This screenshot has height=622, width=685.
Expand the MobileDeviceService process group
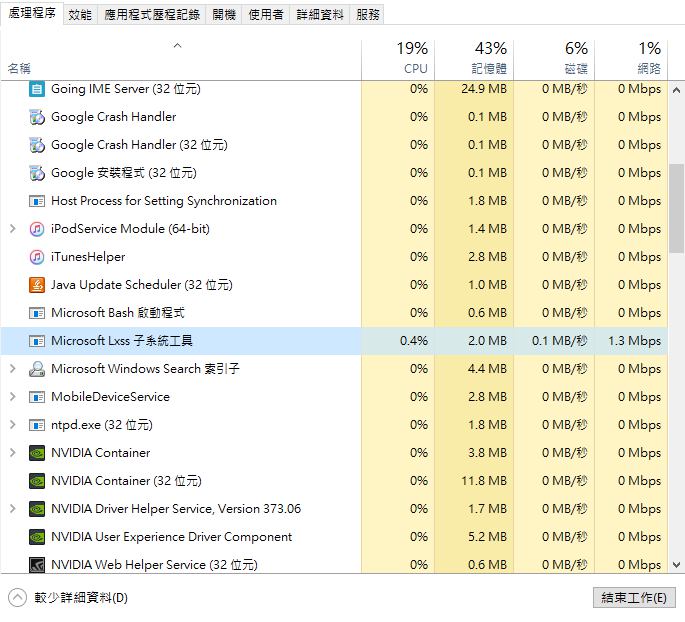pyautogui.click(x=13, y=397)
